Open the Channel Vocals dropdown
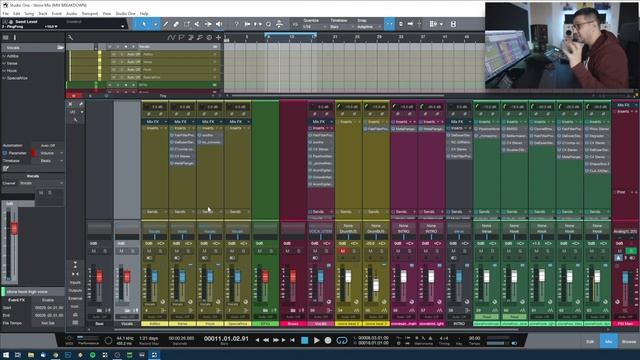The image size is (640, 360). pyautogui.click(x=41, y=183)
